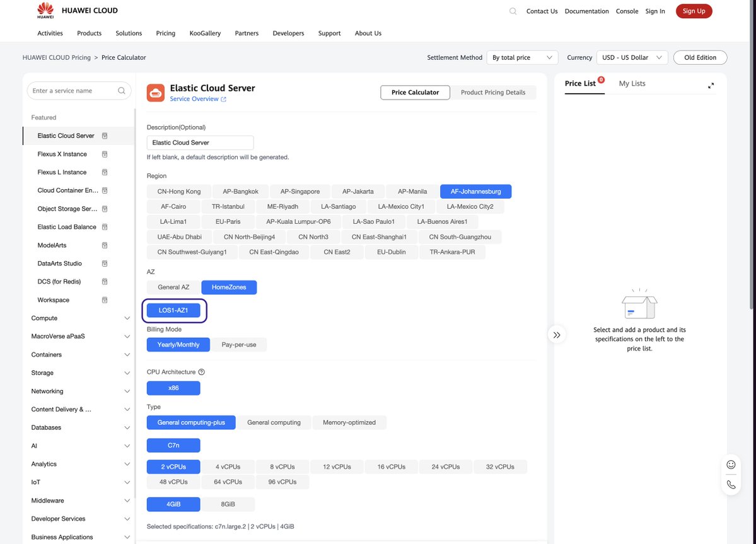This screenshot has height=544, width=756.
Task: Open the Products menu
Action: point(89,33)
